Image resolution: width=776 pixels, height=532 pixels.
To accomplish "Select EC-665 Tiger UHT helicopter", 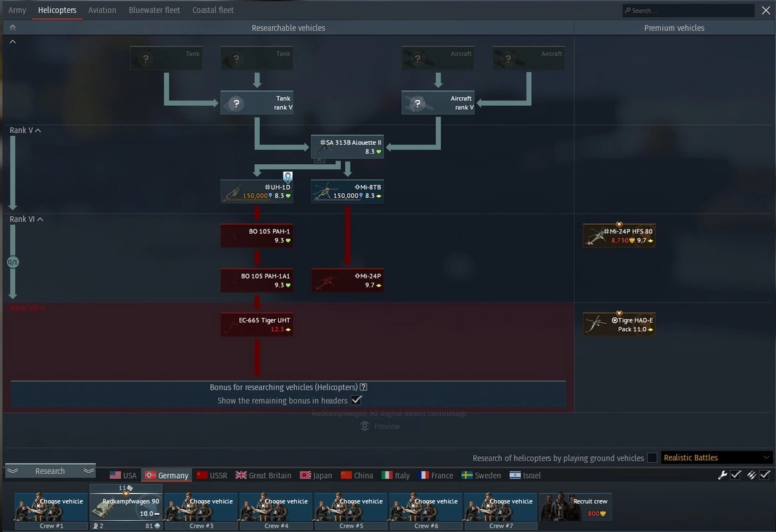I will tap(256, 325).
